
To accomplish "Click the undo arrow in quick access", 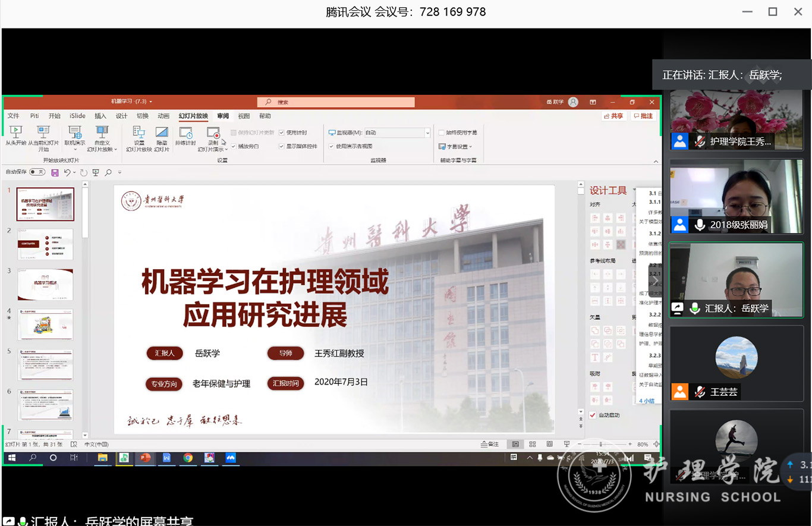I will [x=67, y=172].
